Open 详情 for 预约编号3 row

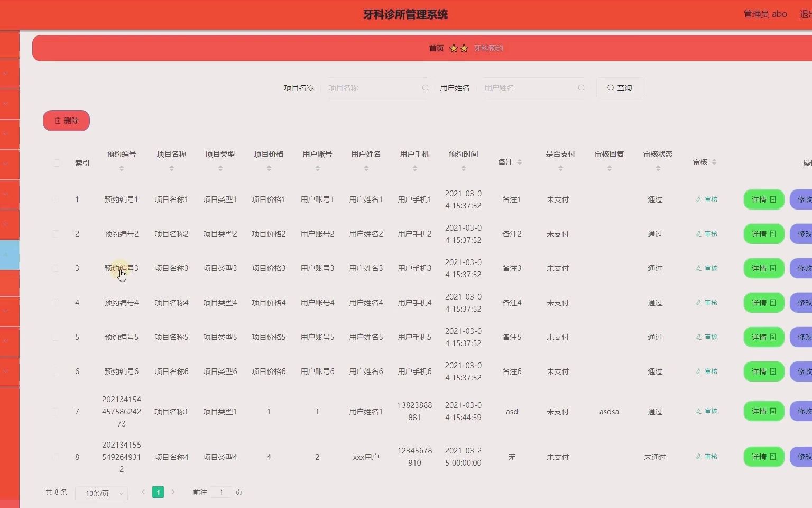pos(764,268)
